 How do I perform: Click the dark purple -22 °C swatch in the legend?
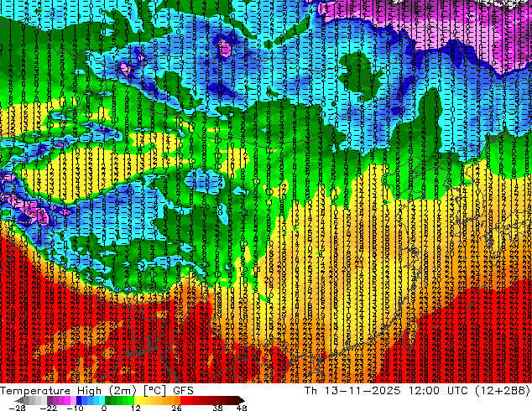50,400
